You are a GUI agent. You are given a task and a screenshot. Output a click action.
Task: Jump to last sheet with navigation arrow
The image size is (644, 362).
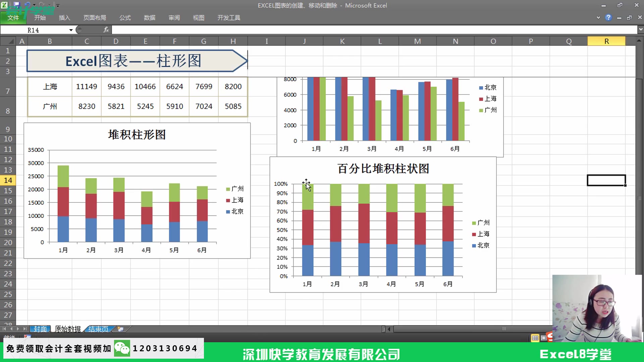click(24, 329)
